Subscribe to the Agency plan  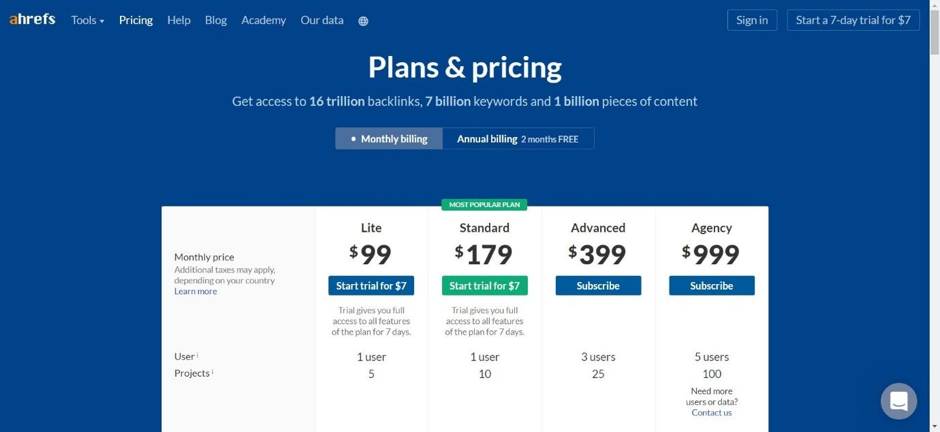tap(712, 286)
